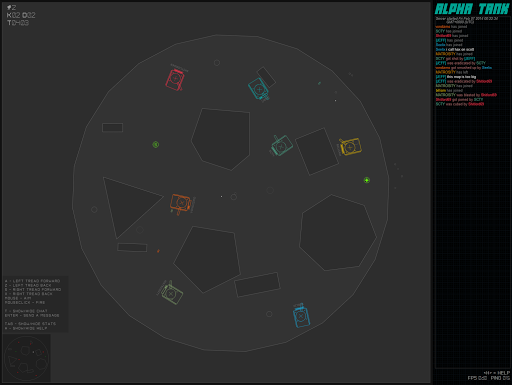Click the green circular pickup on the left
Screen dimensions: 512x385
pyautogui.click(x=156, y=145)
